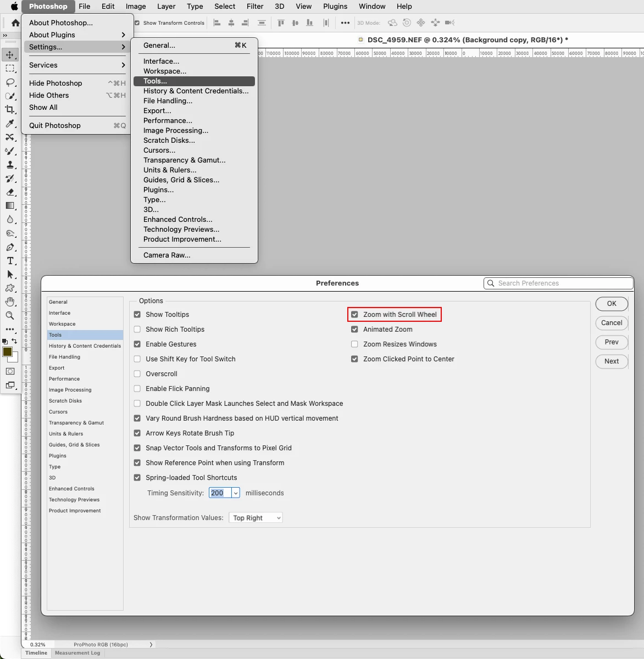Select the Rectangular Marquee tool
Viewport: 644px width, 659px height.
pyautogui.click(x=10, y=68)
